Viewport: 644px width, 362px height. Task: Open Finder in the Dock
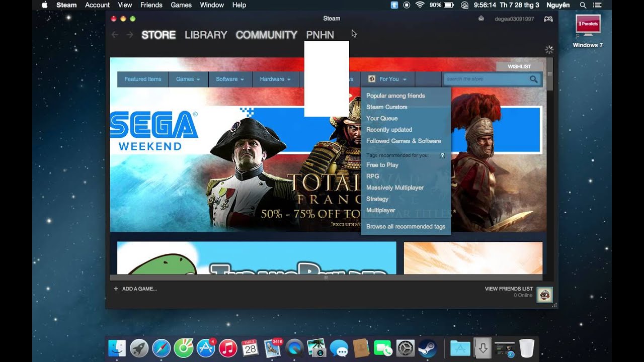tap(117, 348)
